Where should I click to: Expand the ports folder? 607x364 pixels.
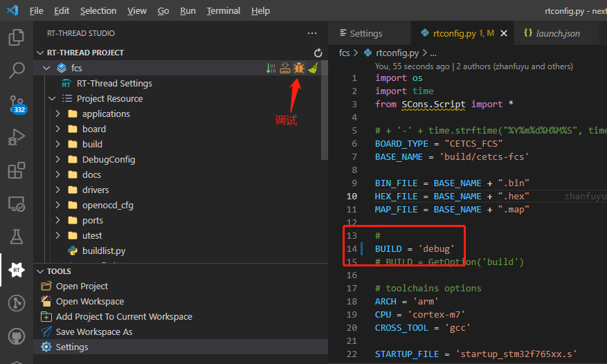(x=57, y=220)
